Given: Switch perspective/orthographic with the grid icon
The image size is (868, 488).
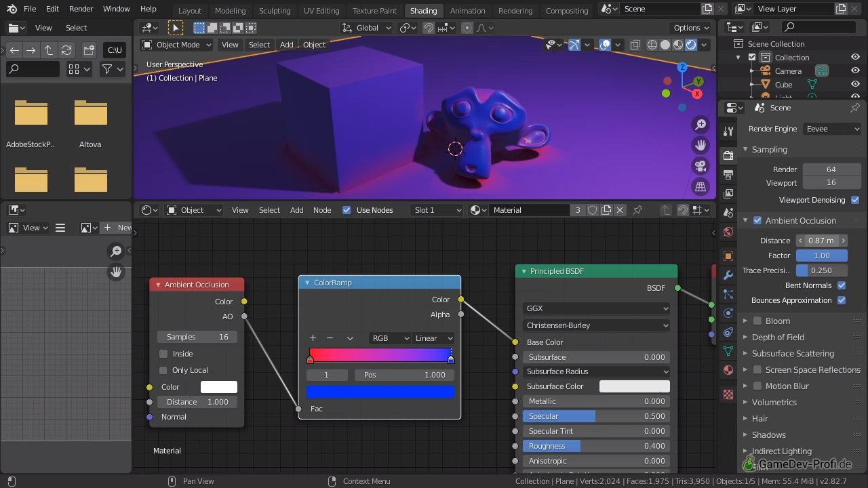Looking at the screenshot, I should pyautogui.click(x=701, y=186).
